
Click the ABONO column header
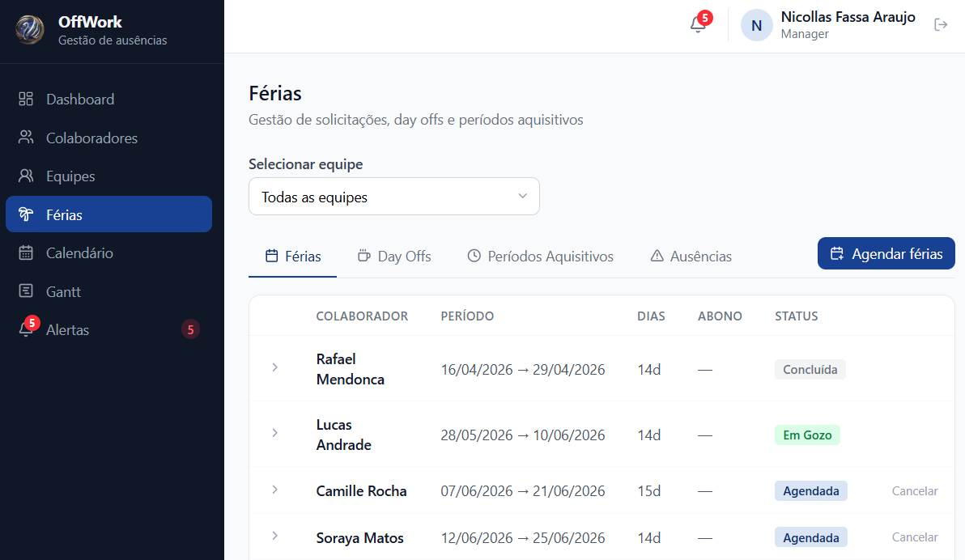tap(720, 316)
